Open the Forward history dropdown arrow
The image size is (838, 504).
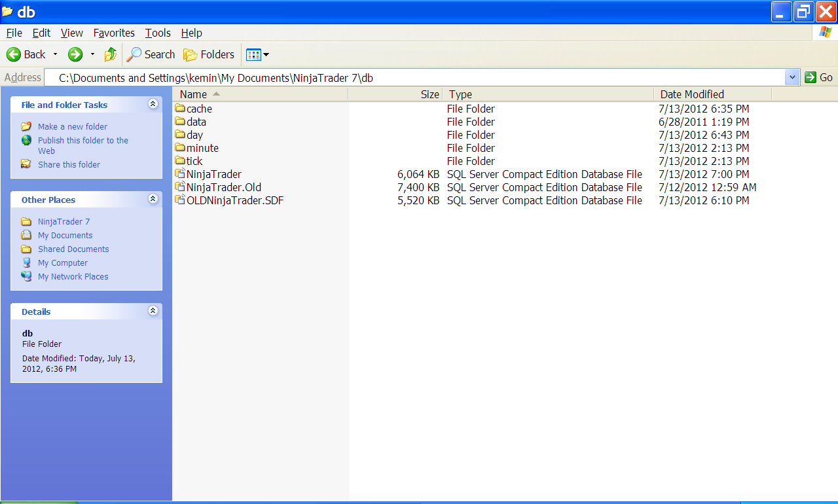pos(92,54)
